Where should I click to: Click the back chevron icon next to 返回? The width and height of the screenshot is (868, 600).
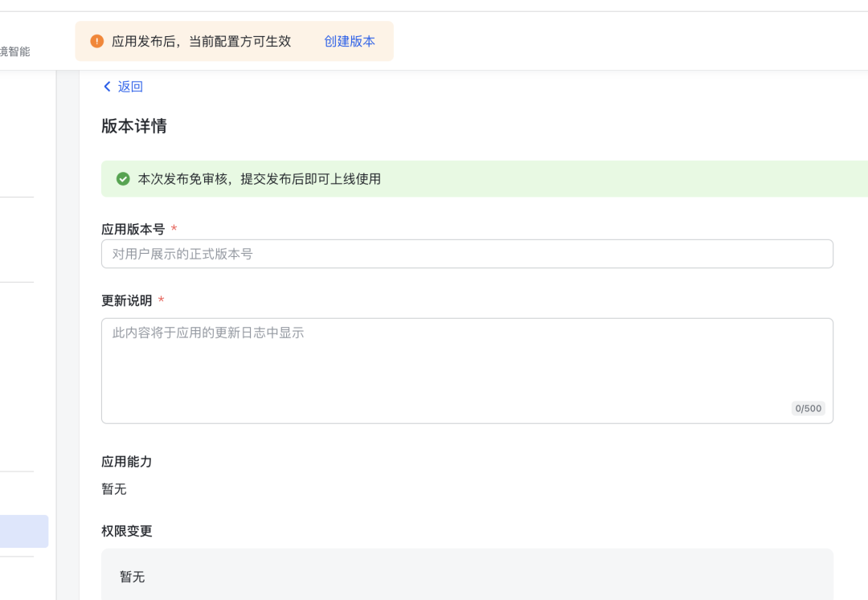107,86
